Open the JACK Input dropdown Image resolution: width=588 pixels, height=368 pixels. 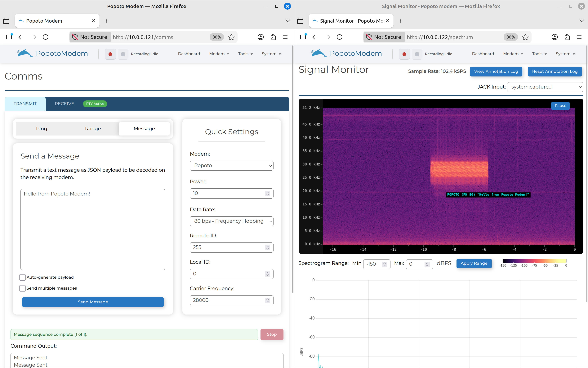click(545, 87)
